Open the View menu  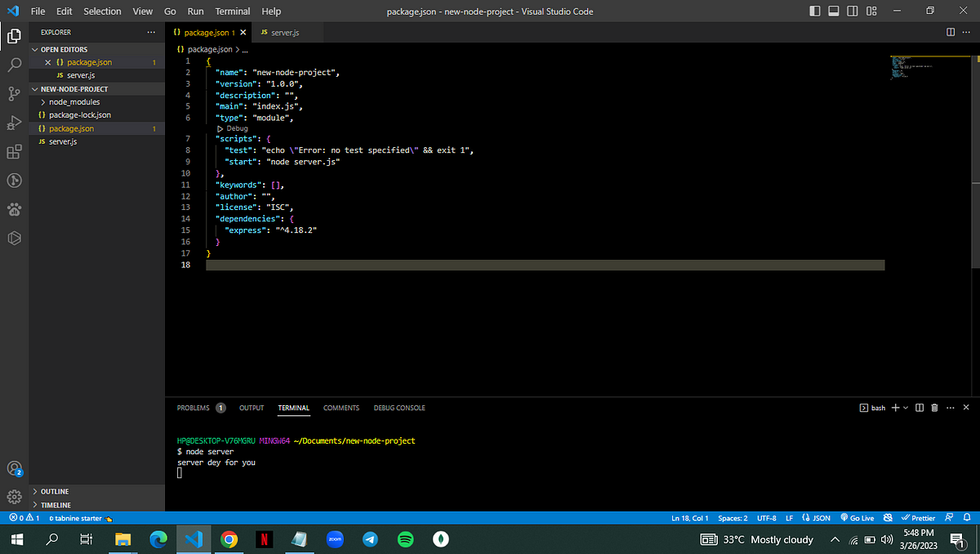pos(143,11)
